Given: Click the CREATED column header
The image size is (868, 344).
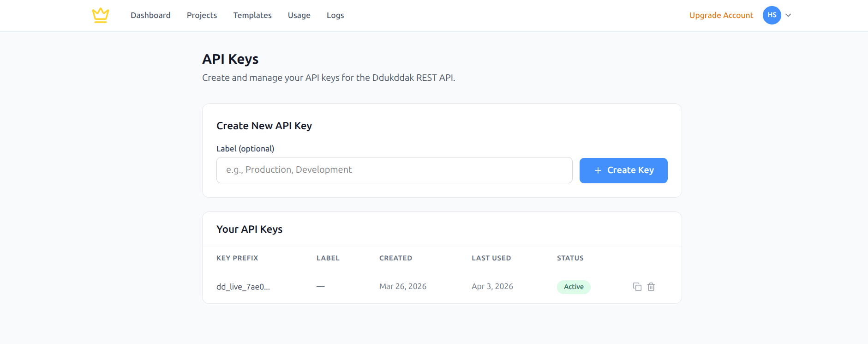Looking at the screenshot, I should [396, 258].
